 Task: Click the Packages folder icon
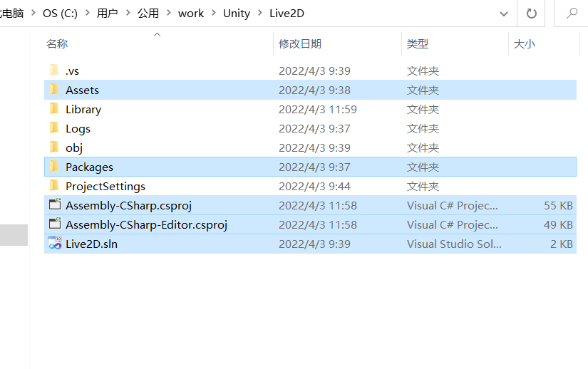pyautogui.click(x=54, y=167)
